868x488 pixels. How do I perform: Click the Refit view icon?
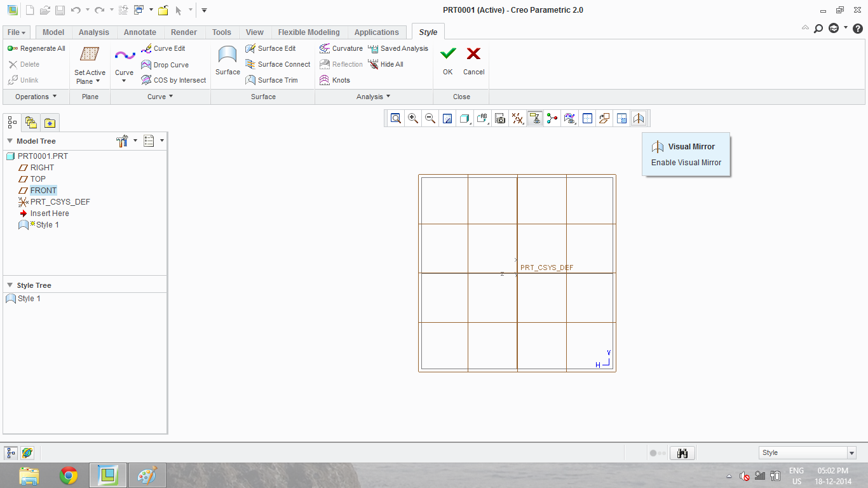pyautogui.click(x=396, y=118)
